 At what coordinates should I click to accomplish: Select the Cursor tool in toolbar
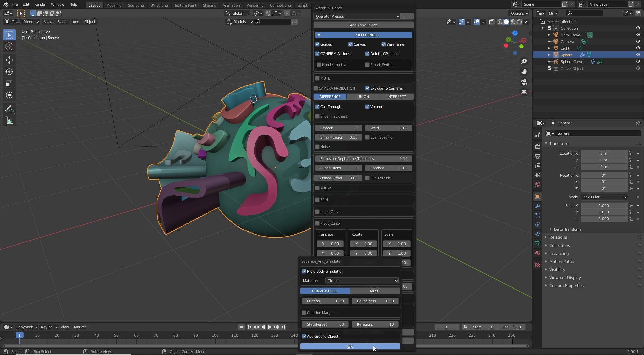tap(9, 47)
